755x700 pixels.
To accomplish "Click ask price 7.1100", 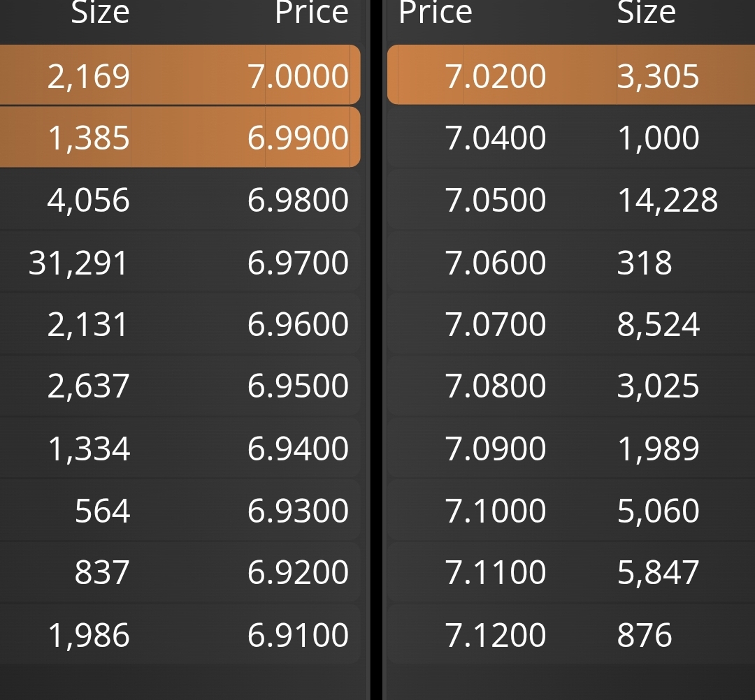I will pyautogui.click(x=496, y=572).
